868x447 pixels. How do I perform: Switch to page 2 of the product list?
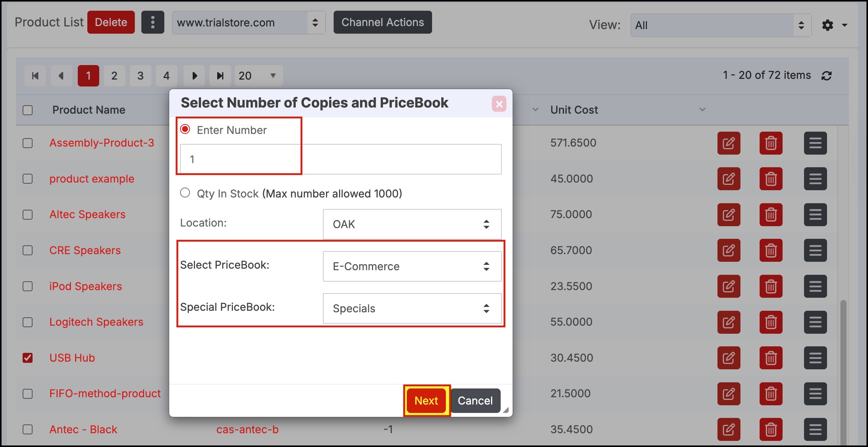click(x=114, y=76)
